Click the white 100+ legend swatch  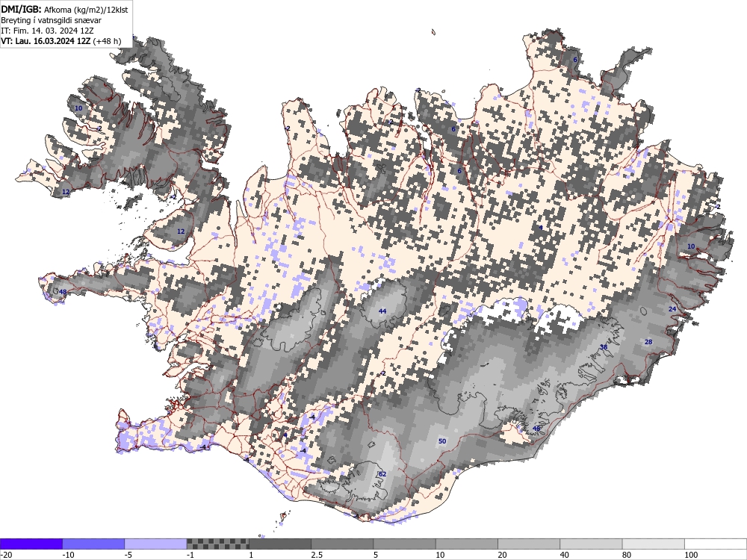(x=716, y=544)
